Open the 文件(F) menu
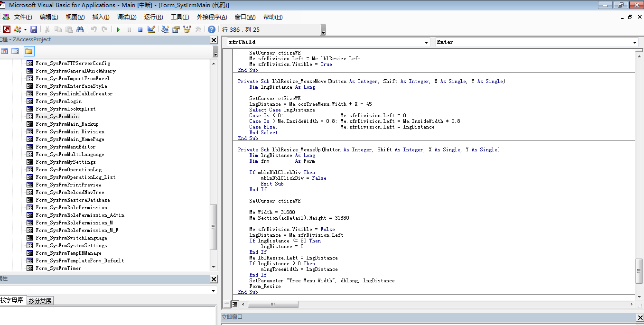 coord(23,17)
